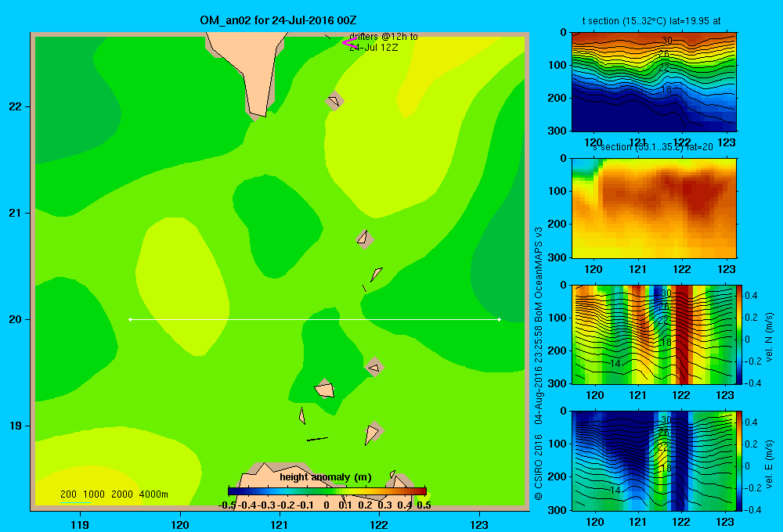Click the '0.5' tick on height anomaly bar
This screenshot has width=783, height=532.
point(424,505)
